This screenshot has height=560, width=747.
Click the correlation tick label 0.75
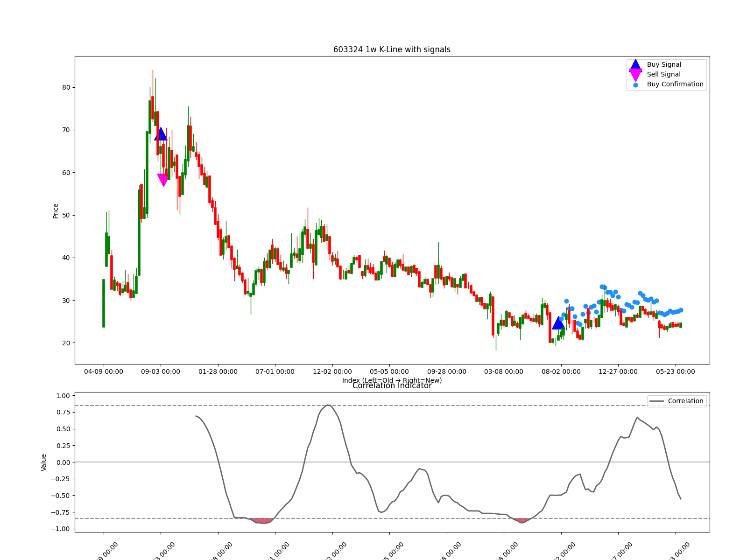click(x=63, y=412)
